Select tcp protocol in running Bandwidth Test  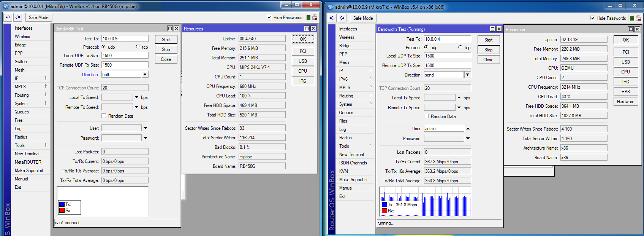[x=460, y=47]
